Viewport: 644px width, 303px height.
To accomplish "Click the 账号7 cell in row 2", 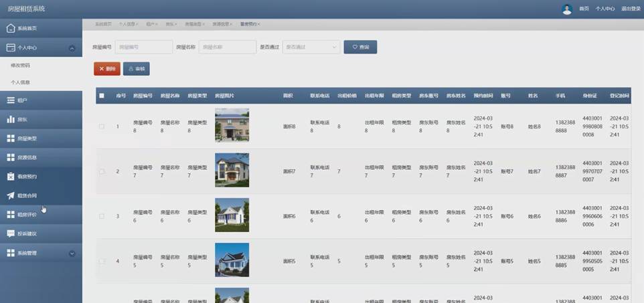I will coord(507,172).
